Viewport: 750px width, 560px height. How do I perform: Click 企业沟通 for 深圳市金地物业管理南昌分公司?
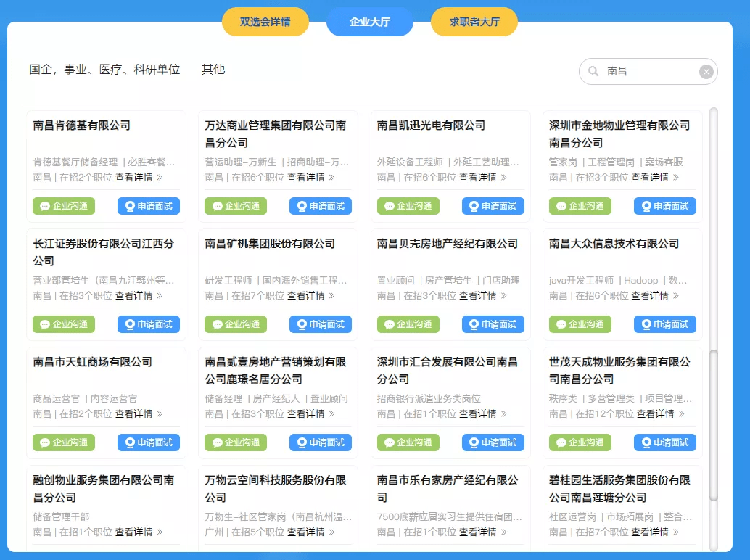click(x=580, y=206)
